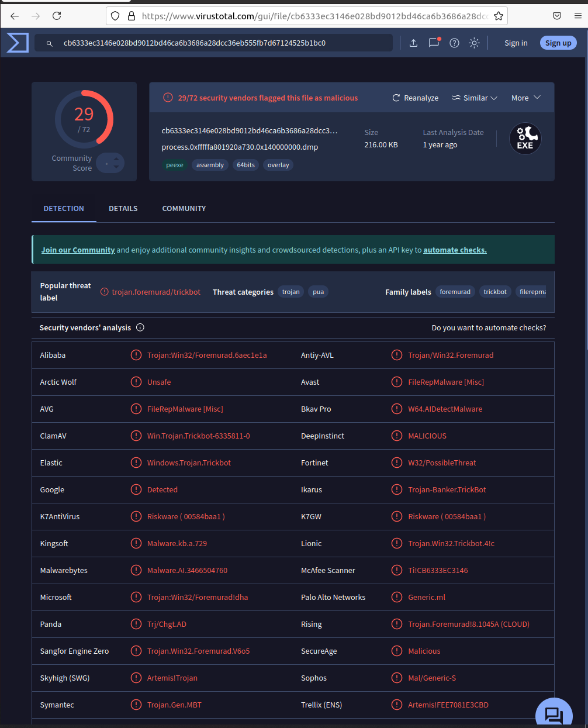Screen dimensions: 588x728
Task: Click the padlock site info icon
Action: (x=132, y=16)
